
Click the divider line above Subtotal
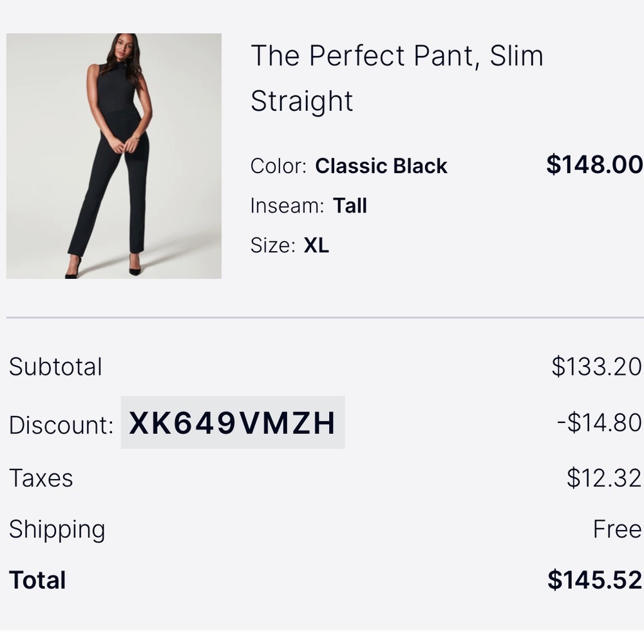tap(322, 316)
